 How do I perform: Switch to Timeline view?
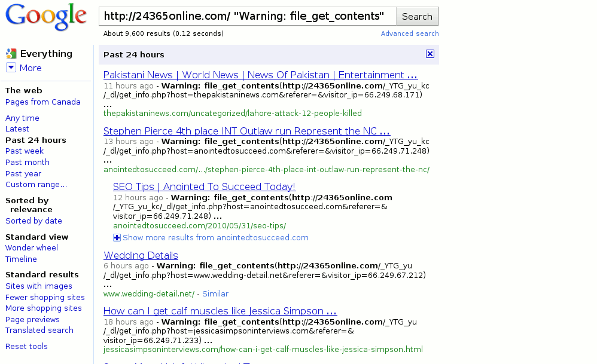21,259
